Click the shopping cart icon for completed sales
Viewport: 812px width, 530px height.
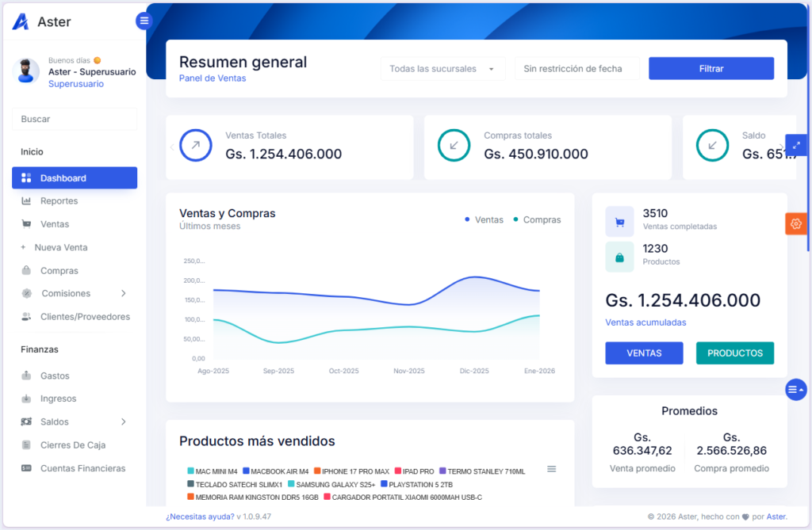tap(619, 221)
